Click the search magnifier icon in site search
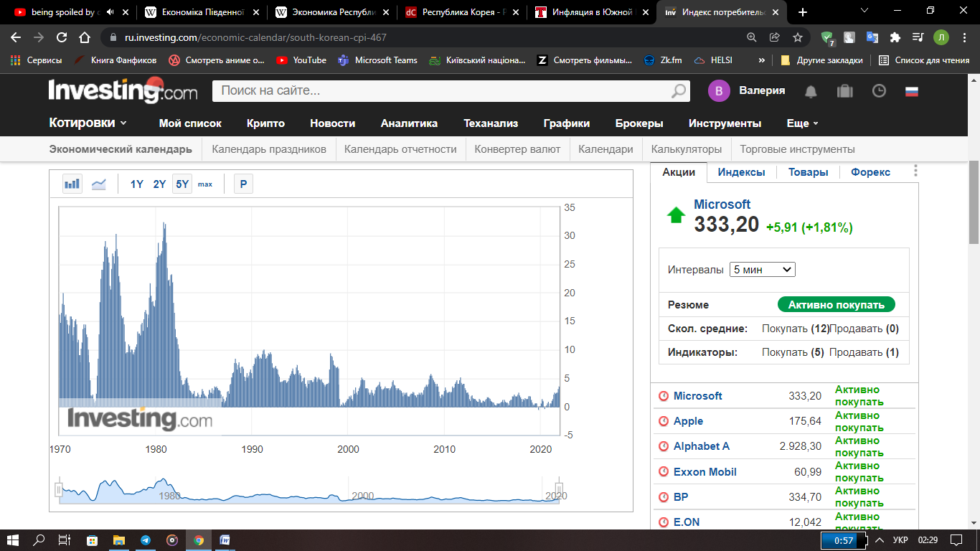 (678, 91)
